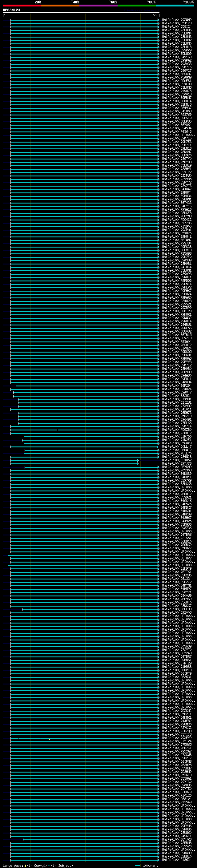Click the white query sequence bar
The width and height of the screenshot is (197, 868).
click(81, 13)
